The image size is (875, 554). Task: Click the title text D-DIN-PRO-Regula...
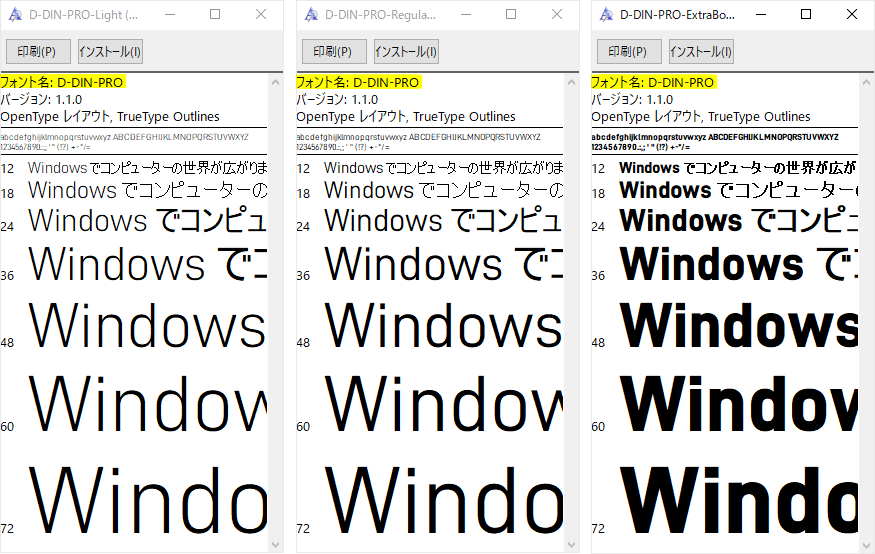point(381,15)
